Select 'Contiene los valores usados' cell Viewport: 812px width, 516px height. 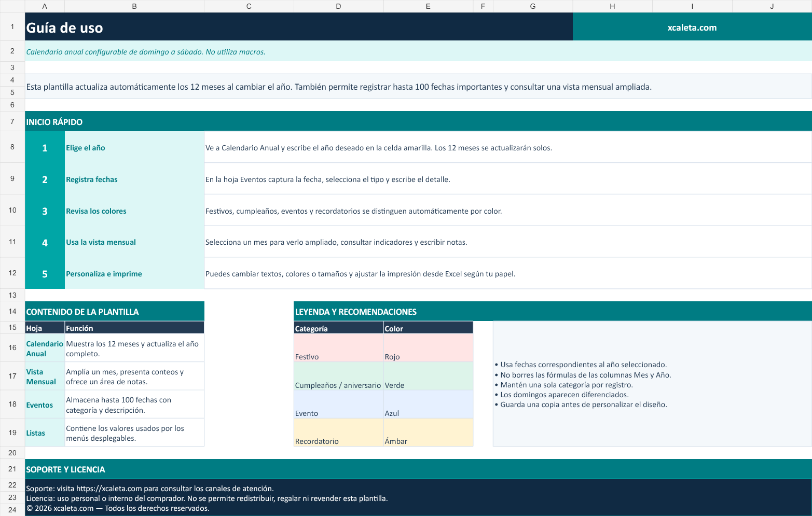pos(134,433)
